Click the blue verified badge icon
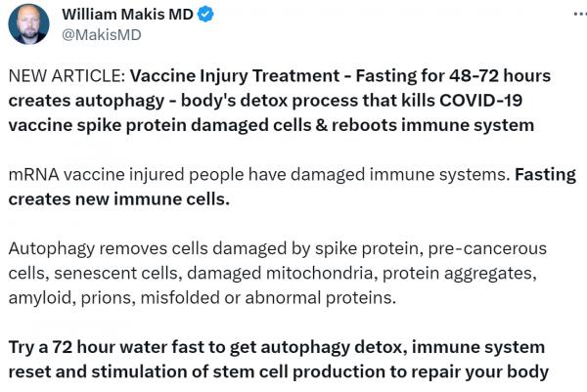This screenshot has height=392, width=587. [207, 15]
